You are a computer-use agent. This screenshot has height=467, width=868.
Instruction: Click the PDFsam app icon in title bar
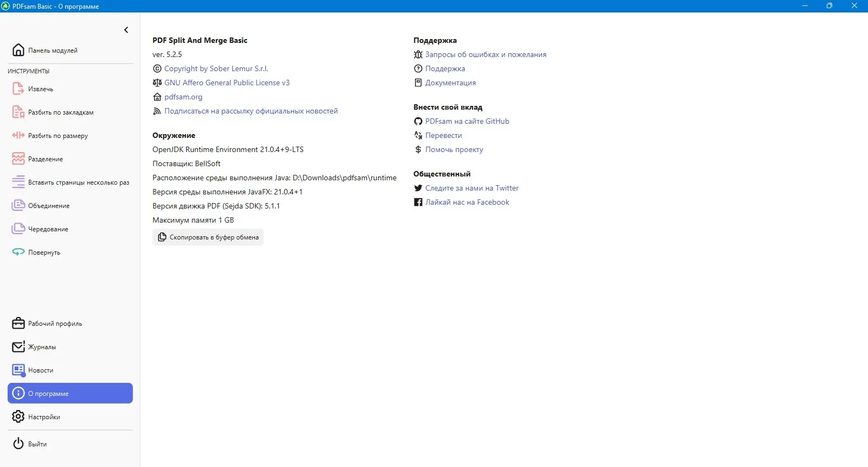pos(6,6)
